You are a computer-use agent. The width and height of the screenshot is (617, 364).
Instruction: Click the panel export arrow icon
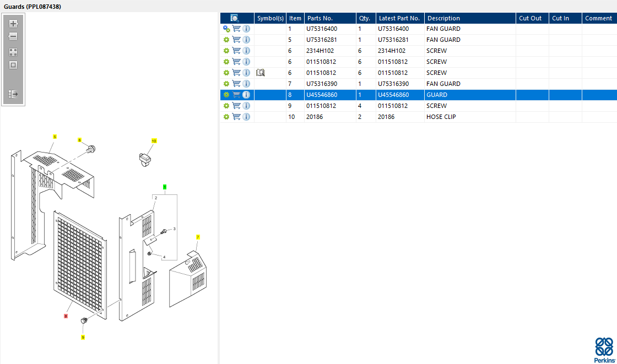click(x=13, y=94)
